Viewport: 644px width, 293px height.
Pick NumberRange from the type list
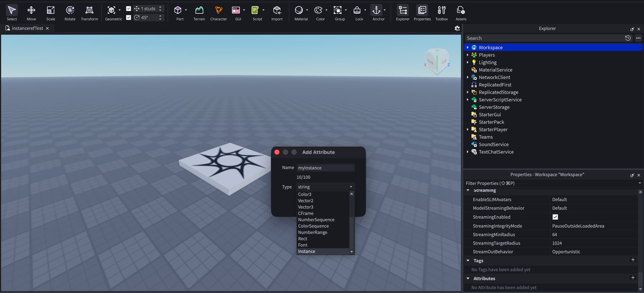pos(323,232)
